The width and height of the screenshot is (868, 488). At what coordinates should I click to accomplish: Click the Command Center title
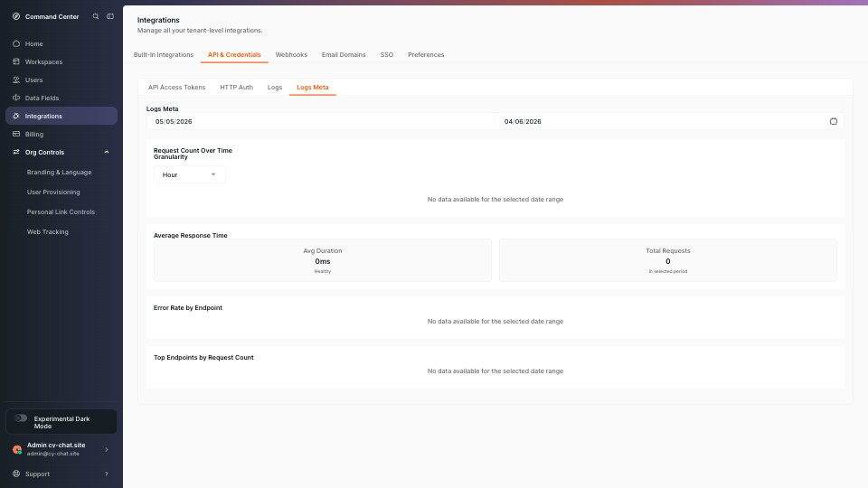click(x=52, y=16)
